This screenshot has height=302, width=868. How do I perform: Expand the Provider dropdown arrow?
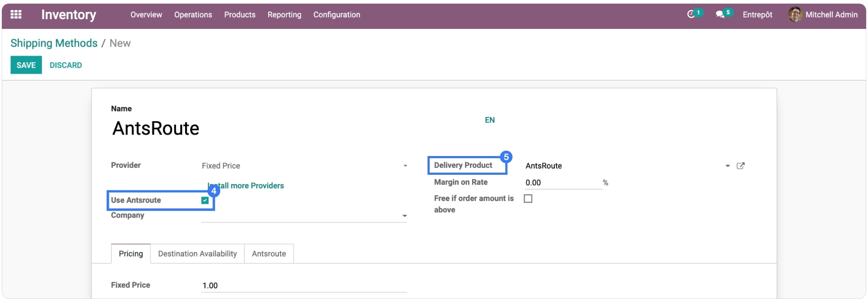click(x=405, y=166)
